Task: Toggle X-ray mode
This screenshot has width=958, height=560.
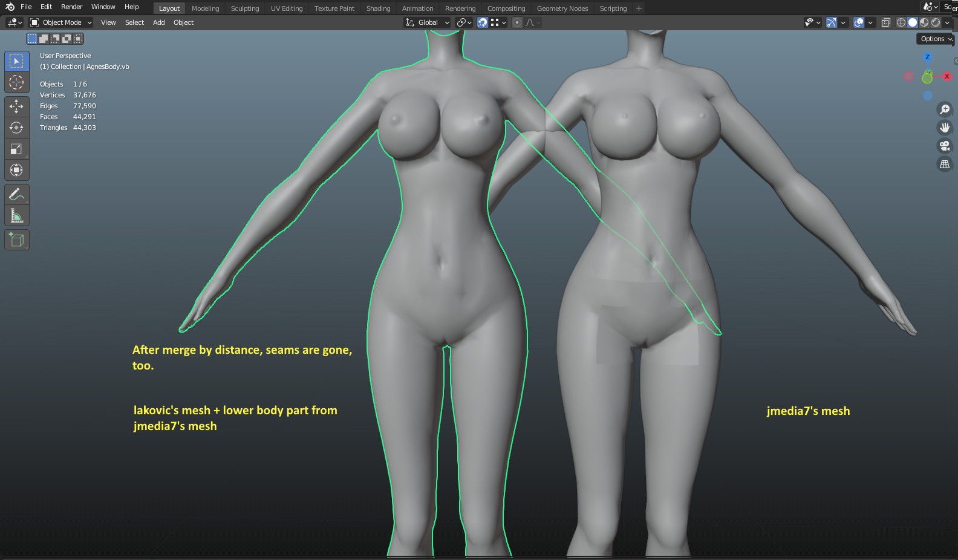Action: point(886,22)
